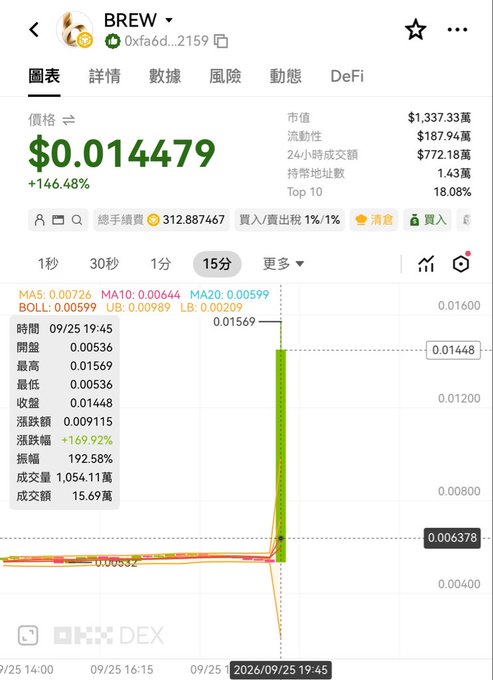Tap the BREW token logo

(x=75, y=29)
